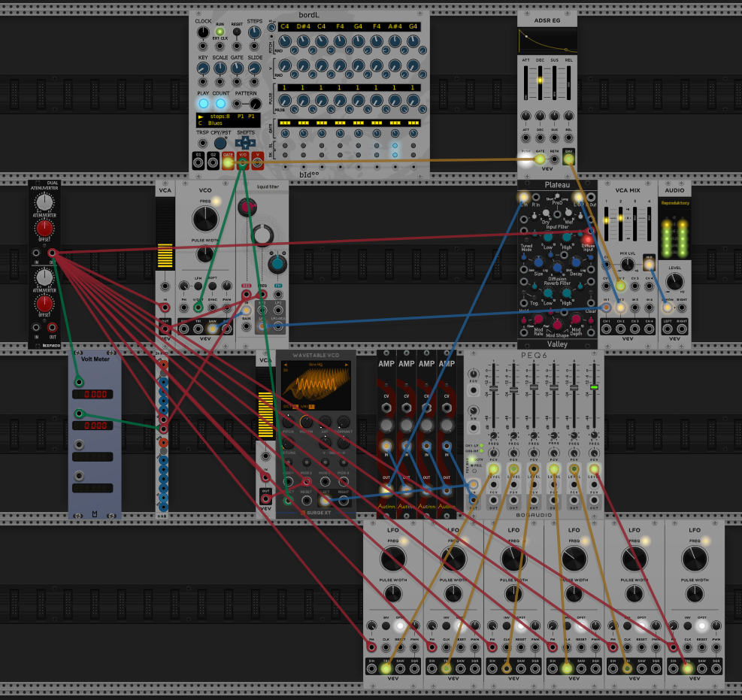Toggle the PLAY mode button on bordL
Screen dimensions: 742x700
[x=204, y=103]
